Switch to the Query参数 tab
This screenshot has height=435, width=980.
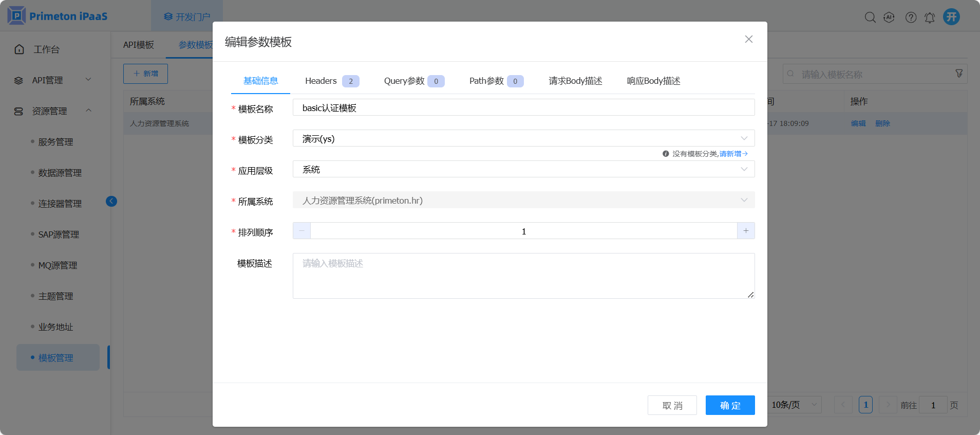click(x=413, y=81)
